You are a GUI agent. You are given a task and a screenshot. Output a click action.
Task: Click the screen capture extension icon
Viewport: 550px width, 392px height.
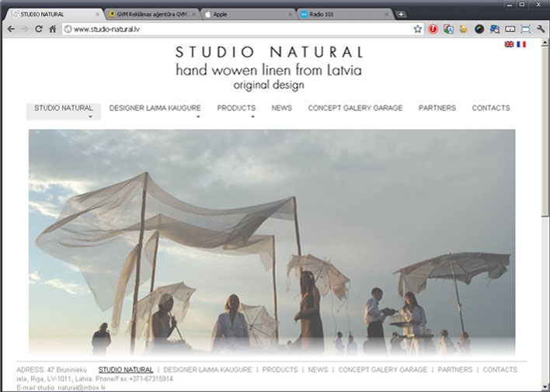(x=525, y=29)
